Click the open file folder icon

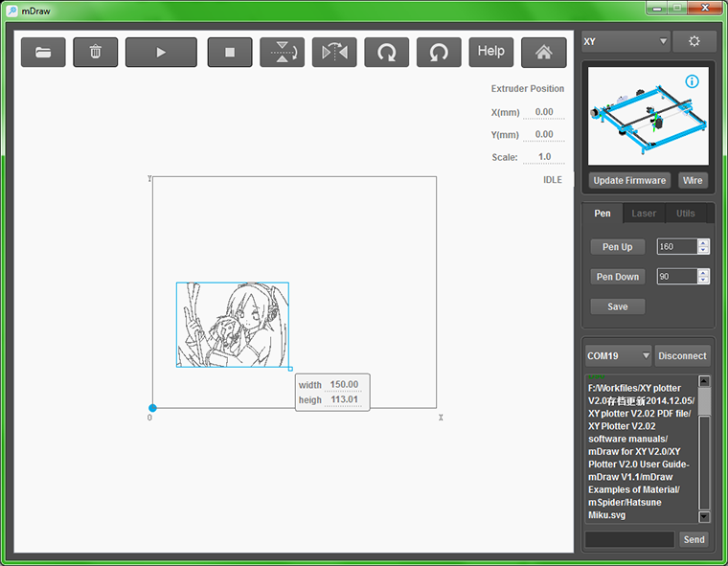[43, 52]
